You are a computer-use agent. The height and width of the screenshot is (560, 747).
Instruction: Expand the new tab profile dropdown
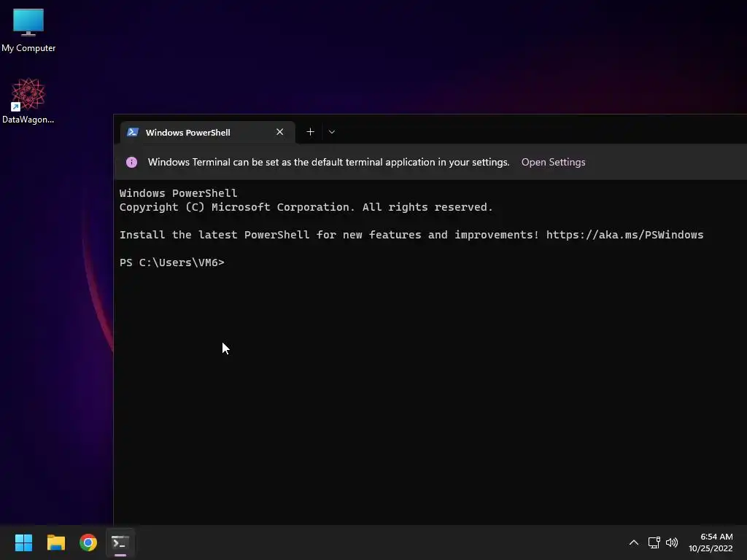(x=332, y=132)
